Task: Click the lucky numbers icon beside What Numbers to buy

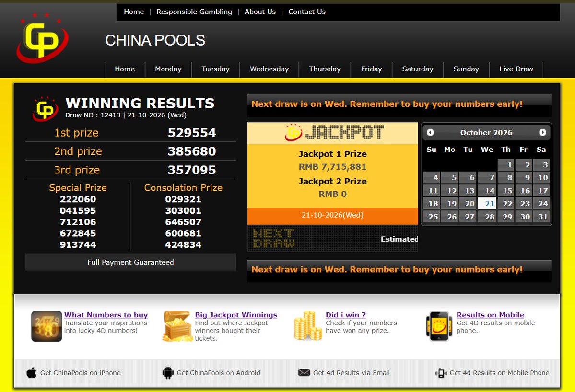Action: click(x=47, y=326)
